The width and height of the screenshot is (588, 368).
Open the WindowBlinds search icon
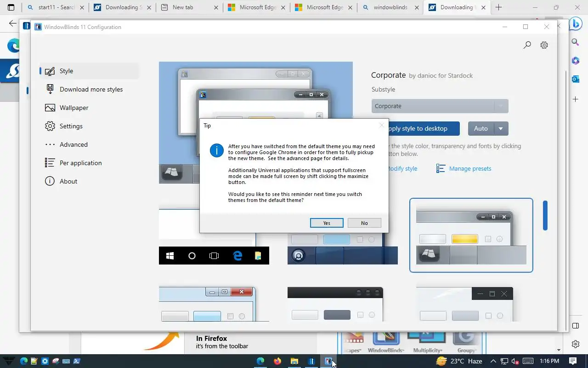click(x=527, y=45)
